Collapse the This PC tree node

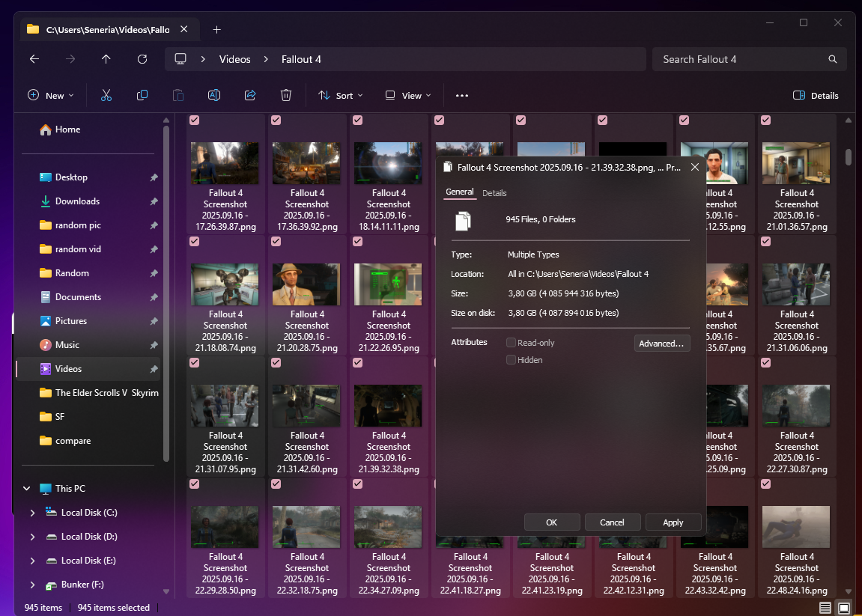tap(26, 489)
